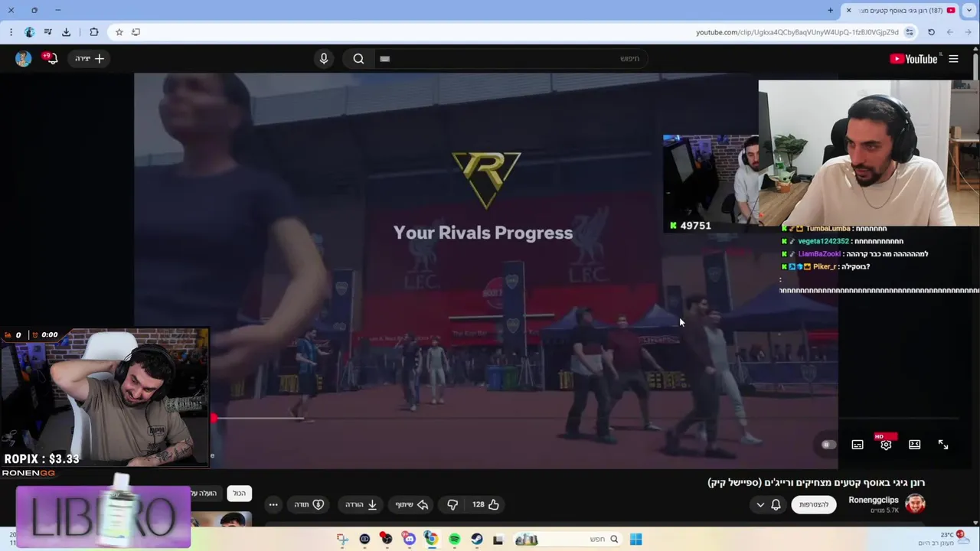The width and height of the screenshot is (980, 551).
Task: Open Chrome from the taskbar
Action: click(431, 540)
